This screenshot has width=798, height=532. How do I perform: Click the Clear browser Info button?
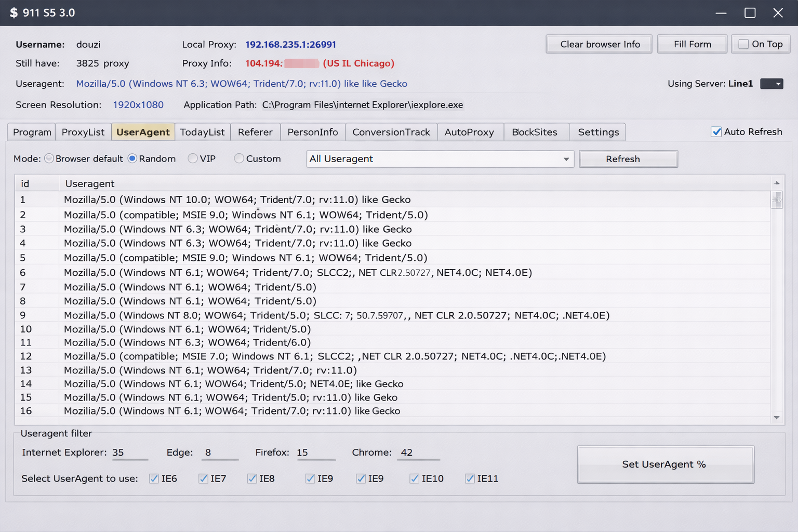pyautogui.click(x=598, y=44)
